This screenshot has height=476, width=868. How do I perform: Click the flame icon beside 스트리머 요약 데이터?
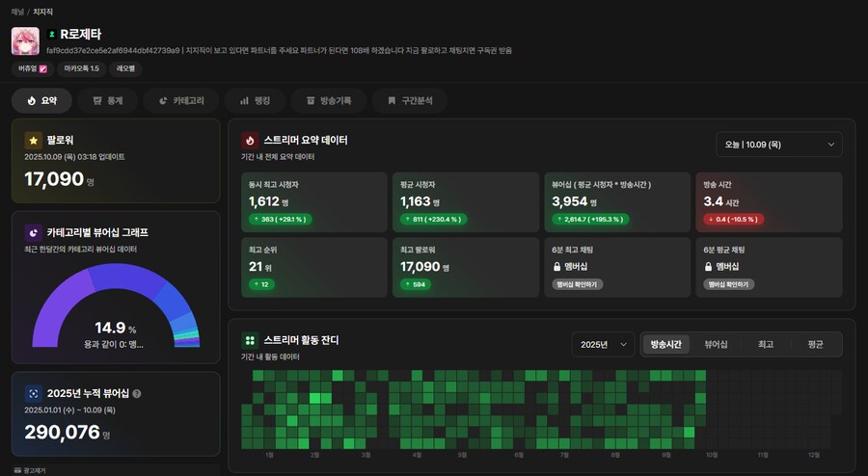[250, 140]
